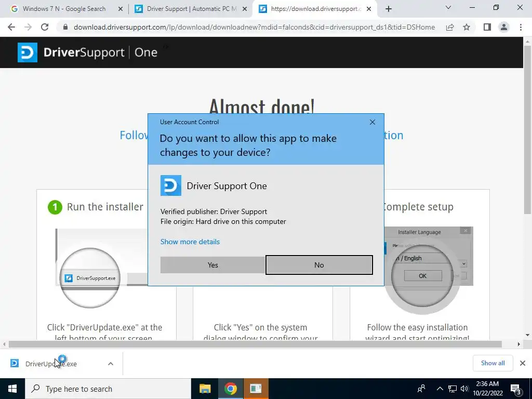Bookmark this page with star icon

click(x=467, y=27)
